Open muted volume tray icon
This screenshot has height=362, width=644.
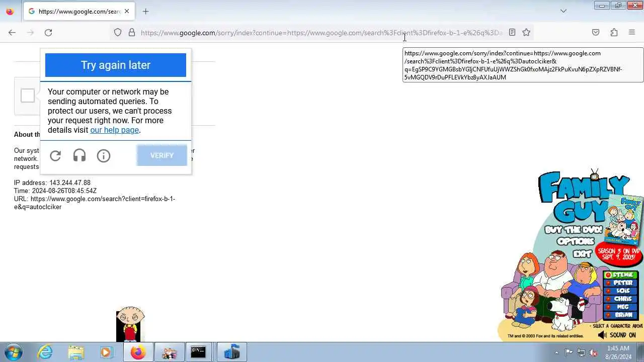[594, 352]
